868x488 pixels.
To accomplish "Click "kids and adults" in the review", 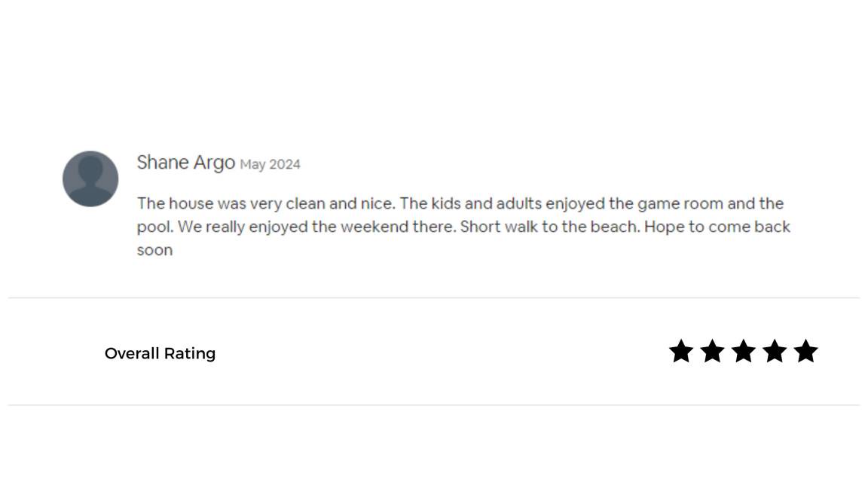I will point(486,203).
